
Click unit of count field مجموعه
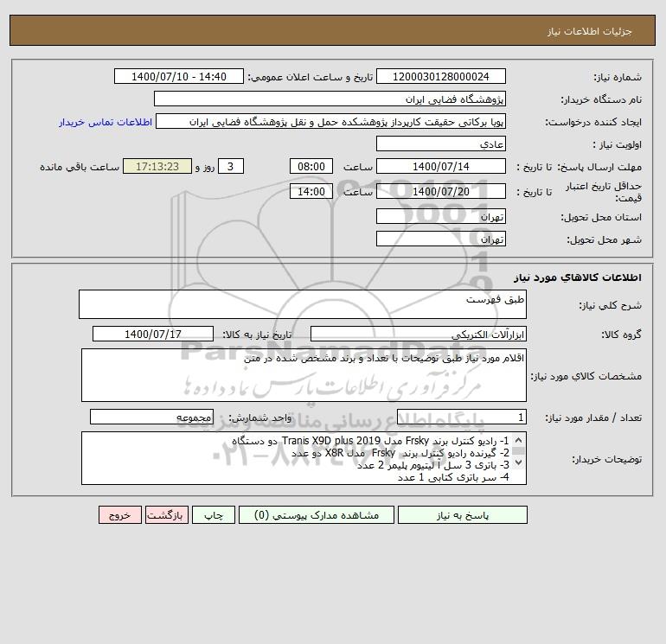coord(151,417)
